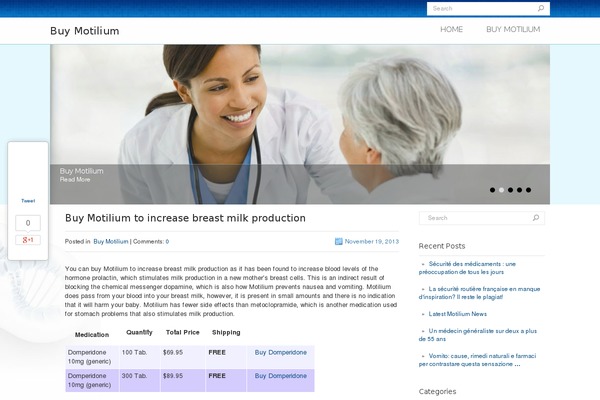The image size is (600, 400).
Task: Click the magnifier icon in top search bar
Action: click(x=541, y=8)
